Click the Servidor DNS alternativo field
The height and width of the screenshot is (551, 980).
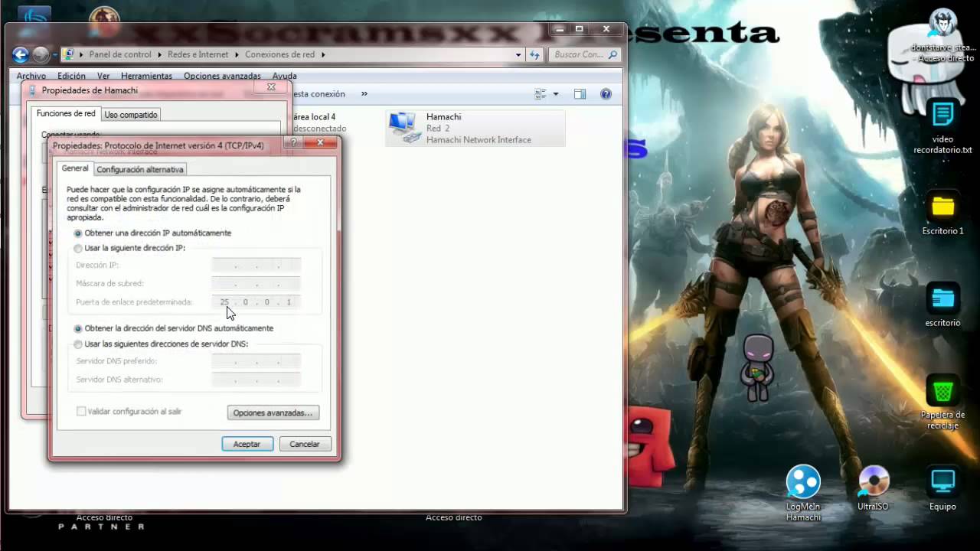[x=256, y=380]
